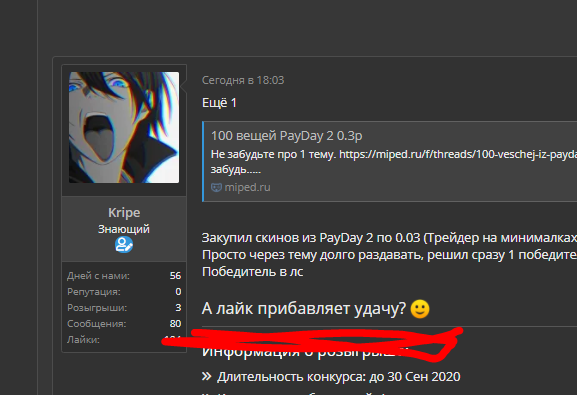
Task: Click the 'Лайки:' label
Action: 83,339
